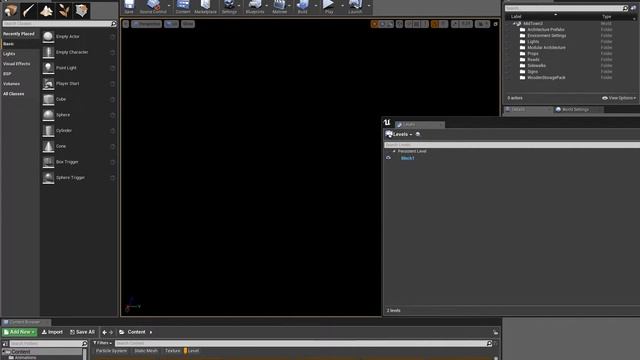The width and height of the screenshot is (640, 360).
Task: Select the Levels window tab
Action: click(420, 124)
